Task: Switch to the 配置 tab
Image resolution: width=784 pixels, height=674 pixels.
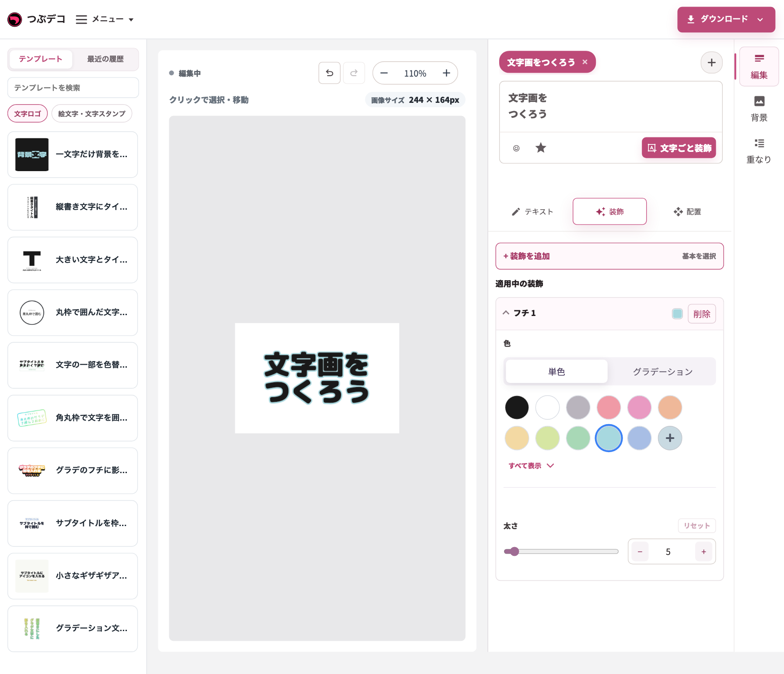Action: [x=687, y=212]
